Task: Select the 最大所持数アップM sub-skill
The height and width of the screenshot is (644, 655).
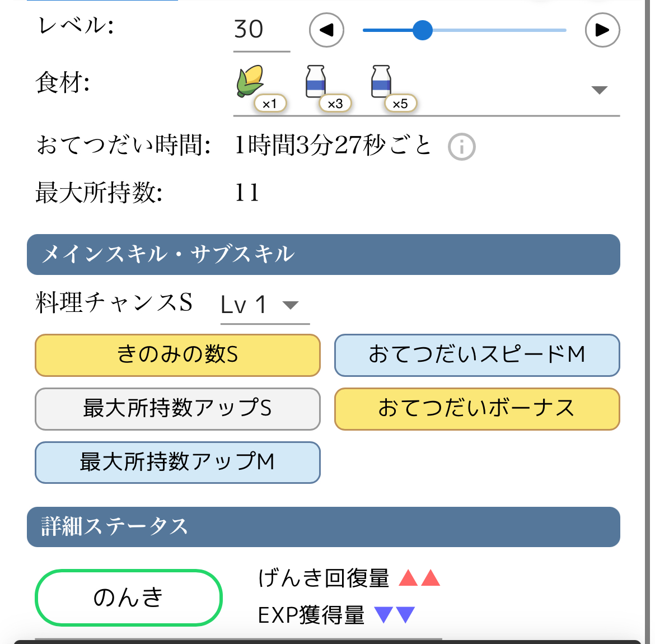Action: coord(177,463)
